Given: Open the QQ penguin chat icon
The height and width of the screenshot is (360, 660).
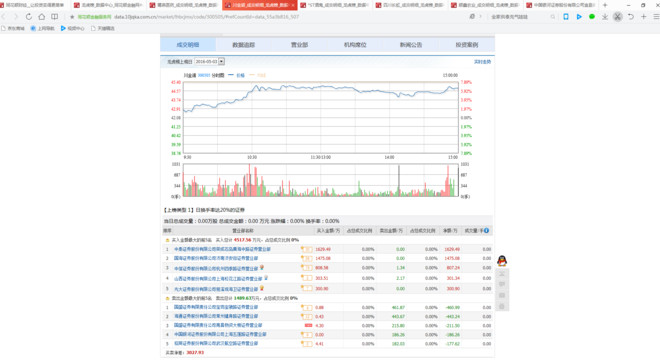Looking at the screenshot, I should click(502, 261).
